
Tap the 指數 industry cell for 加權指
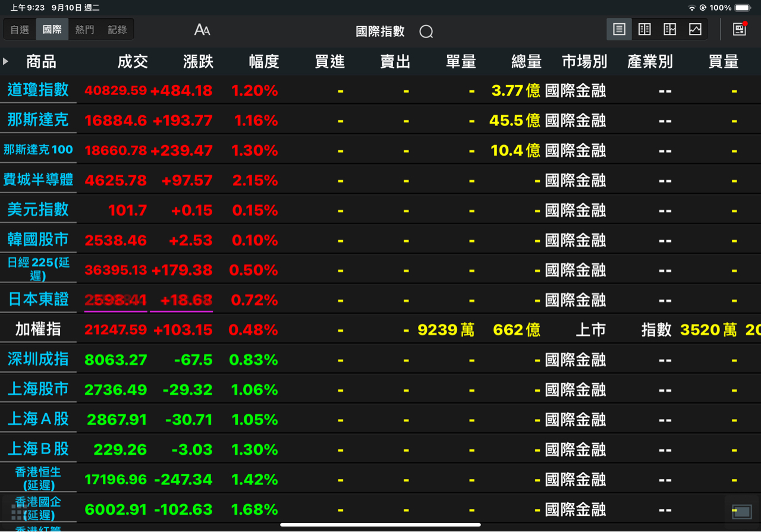click(656, 330)
